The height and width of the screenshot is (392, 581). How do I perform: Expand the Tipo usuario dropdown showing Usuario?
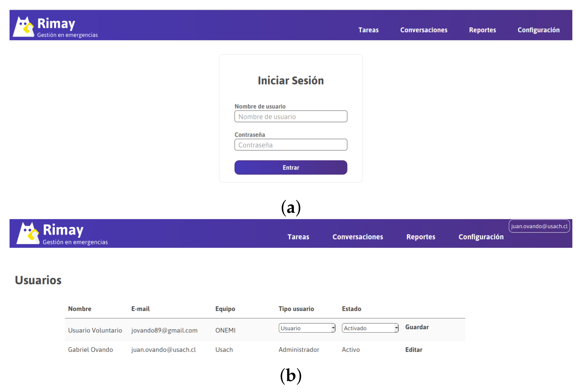click(x=307, y=328)
